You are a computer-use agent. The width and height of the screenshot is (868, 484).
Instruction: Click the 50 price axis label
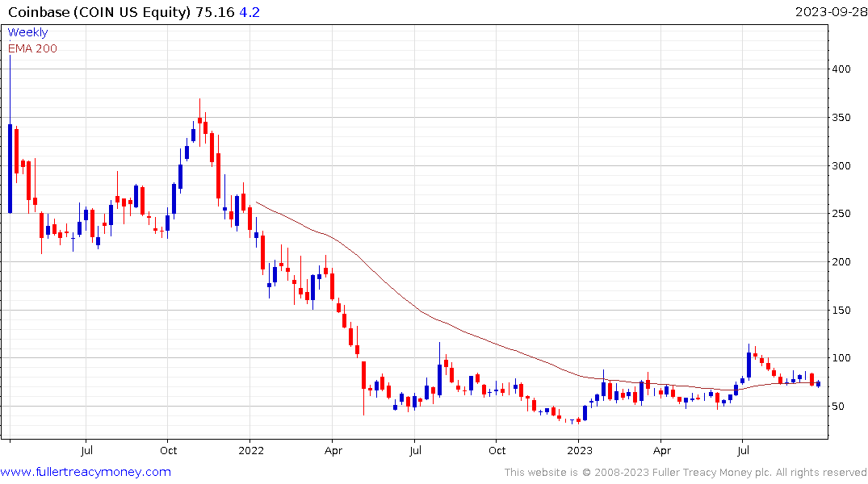(x=838, y=406)
